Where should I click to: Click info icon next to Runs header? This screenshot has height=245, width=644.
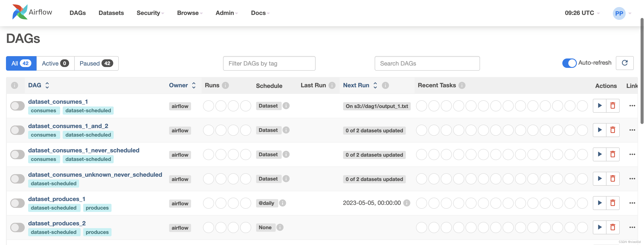(x=225, y=85)
